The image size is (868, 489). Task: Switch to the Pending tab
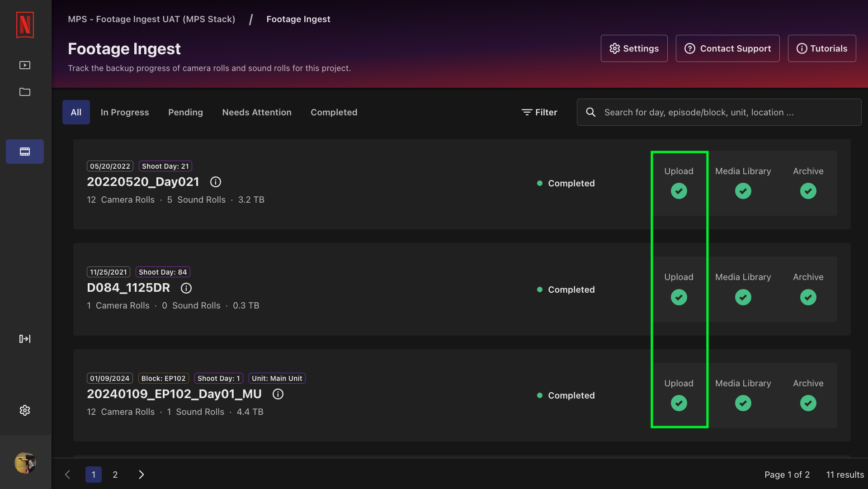185,112
